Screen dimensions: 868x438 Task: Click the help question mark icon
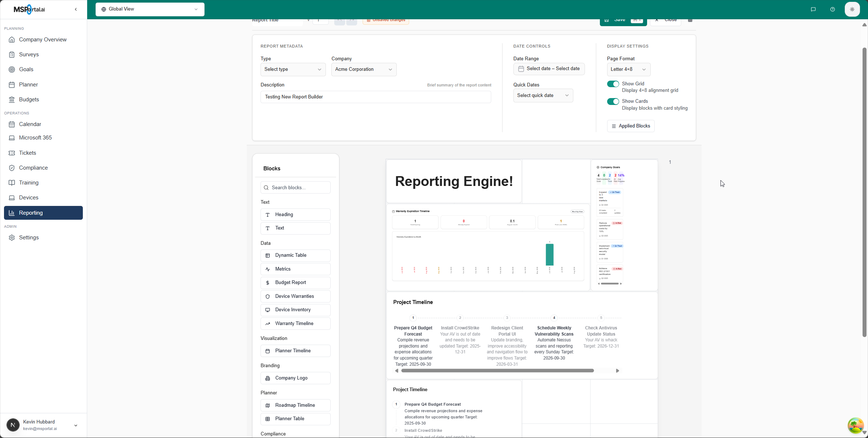tap(832, 9)
